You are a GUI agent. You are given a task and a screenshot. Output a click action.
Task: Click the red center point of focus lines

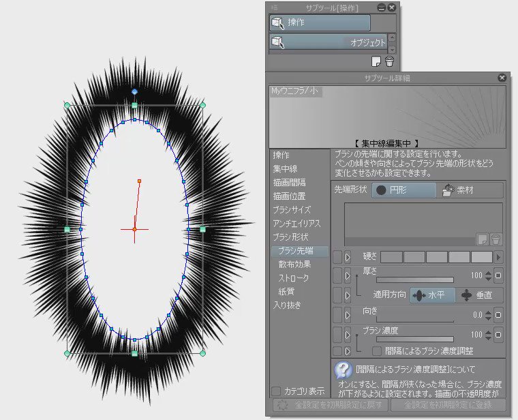click(134, 229)
